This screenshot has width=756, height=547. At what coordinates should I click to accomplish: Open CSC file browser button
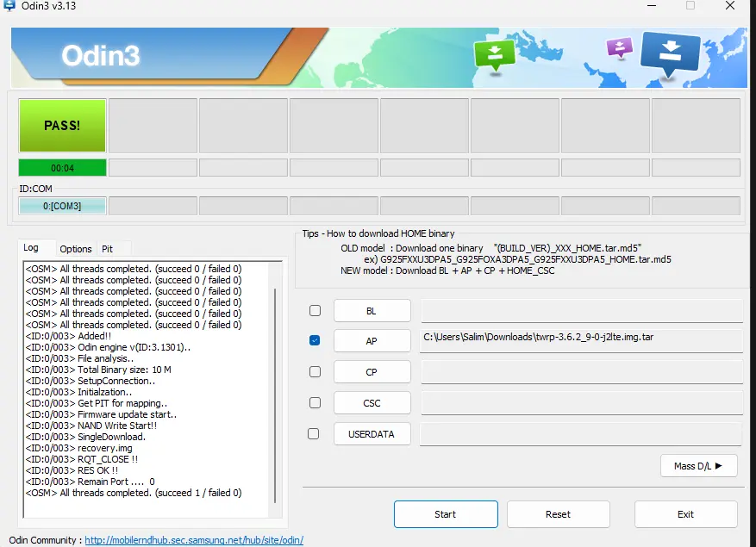click(372, 403)
